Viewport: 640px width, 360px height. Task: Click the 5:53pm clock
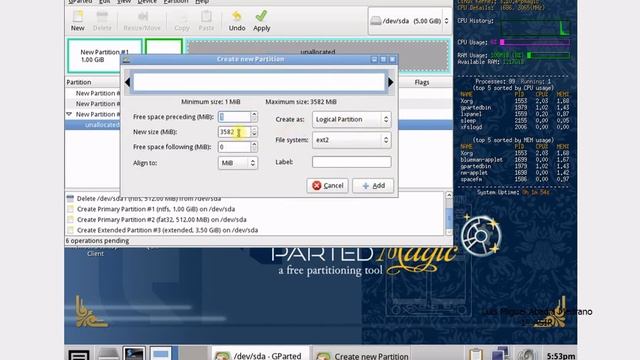[561, 356]
